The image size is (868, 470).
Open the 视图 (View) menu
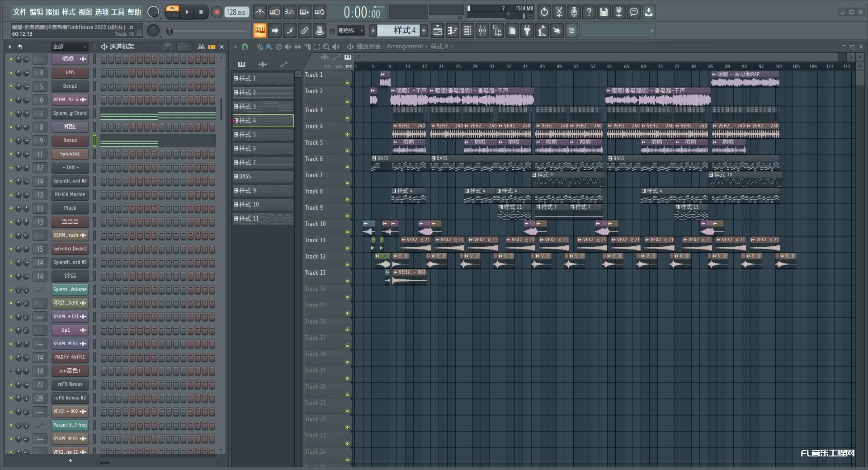(85, 12)
